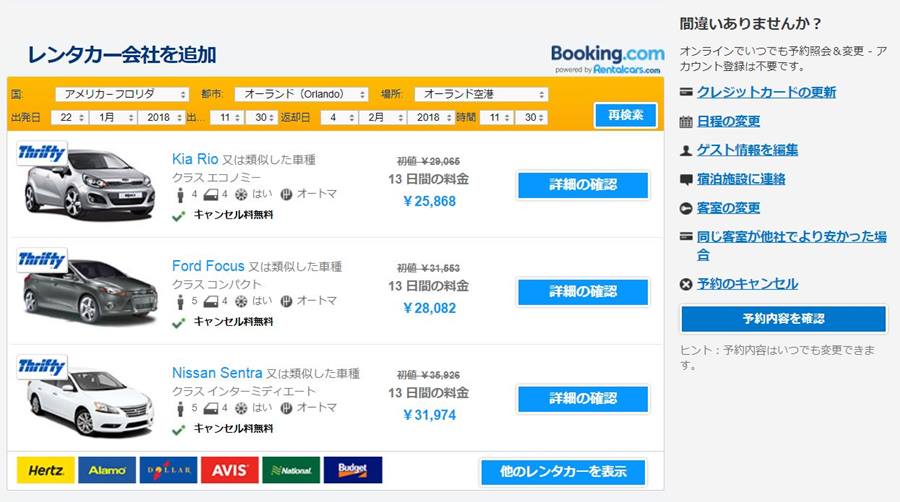
Task: Open the pickup hour dropdown
Action: (x=227, y=117)
